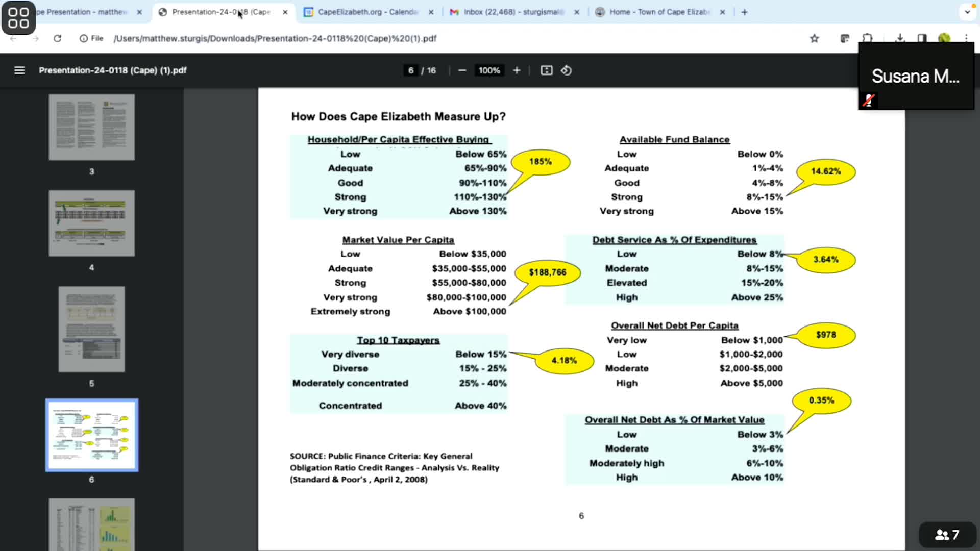Edit the current page number field
This screenshot has width=980, height=551.
410,70
